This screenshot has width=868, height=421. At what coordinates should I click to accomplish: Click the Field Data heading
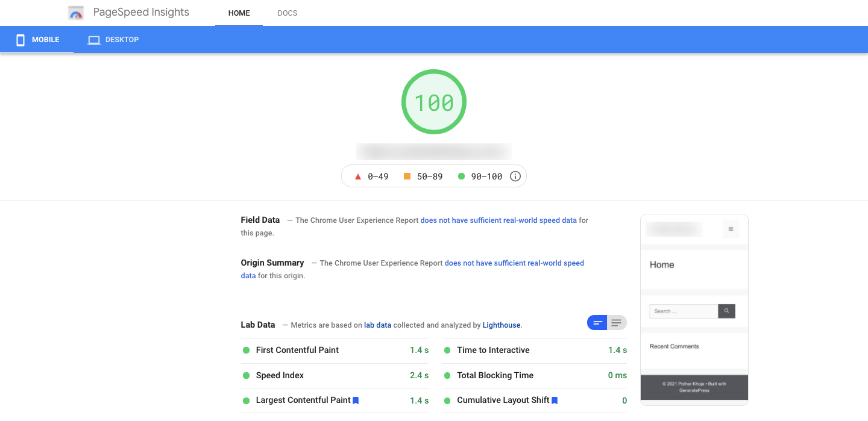260,220
